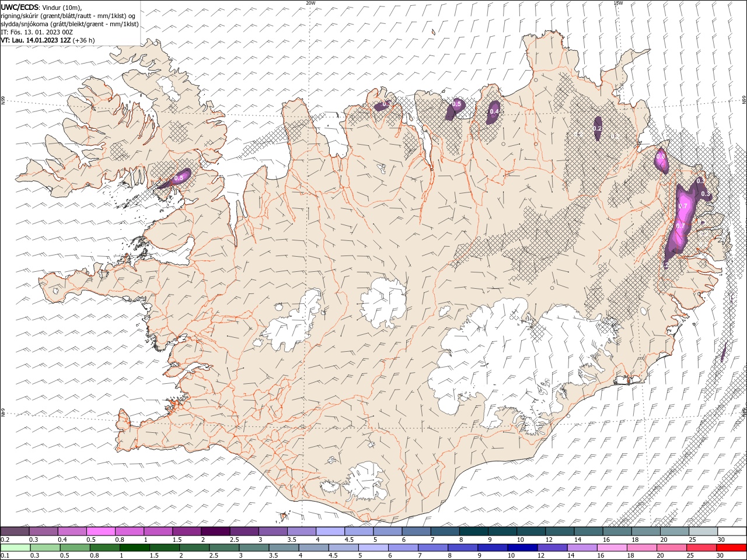Click the dark teal 8 swatch, upper legend row
This screenshot has width=747, height=560.
click(x=474, y=531)
